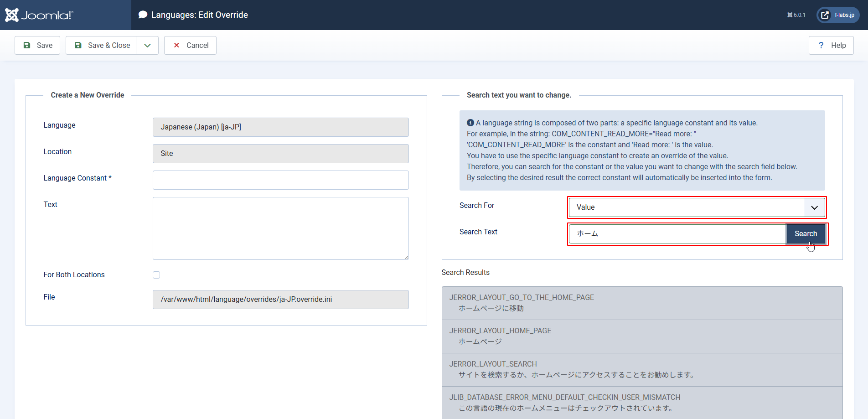Click the question mark icon on Help
This screenshot has width=868, height=419.
pyautogui.click(x=821, y=45)
